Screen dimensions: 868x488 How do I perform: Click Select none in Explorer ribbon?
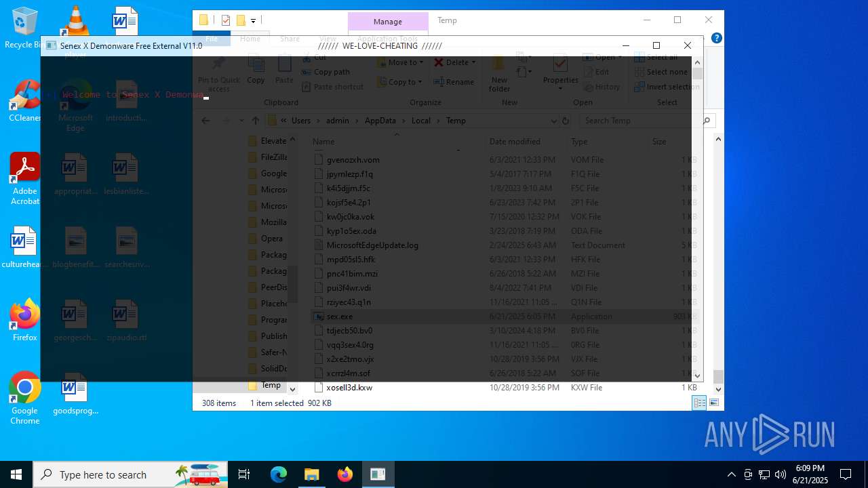pos(661,72)
